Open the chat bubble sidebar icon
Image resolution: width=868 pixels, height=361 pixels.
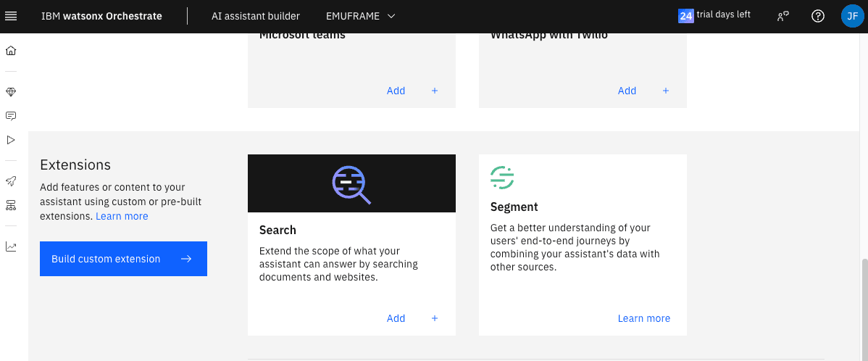[11, 116]
